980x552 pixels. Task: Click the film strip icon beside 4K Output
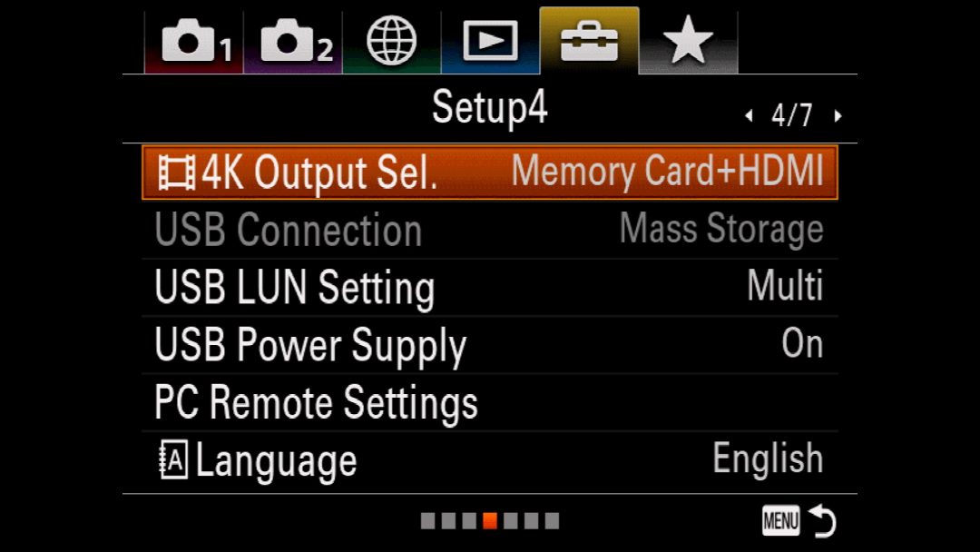pos(176,172)
